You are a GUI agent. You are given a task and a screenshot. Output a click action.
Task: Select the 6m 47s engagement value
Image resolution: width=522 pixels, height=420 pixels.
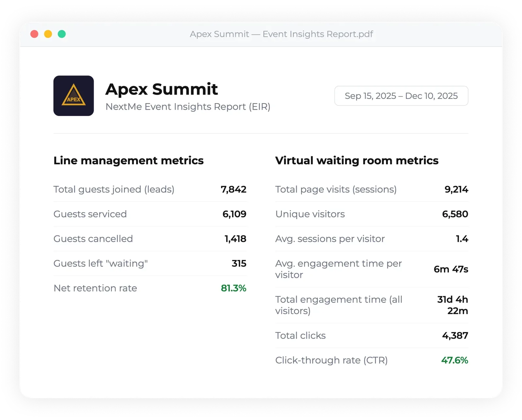pos(451,269)
